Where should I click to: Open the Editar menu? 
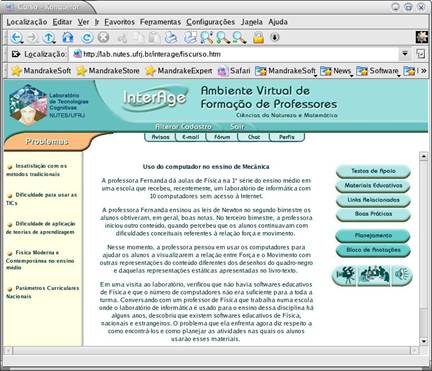pos(62,22)
